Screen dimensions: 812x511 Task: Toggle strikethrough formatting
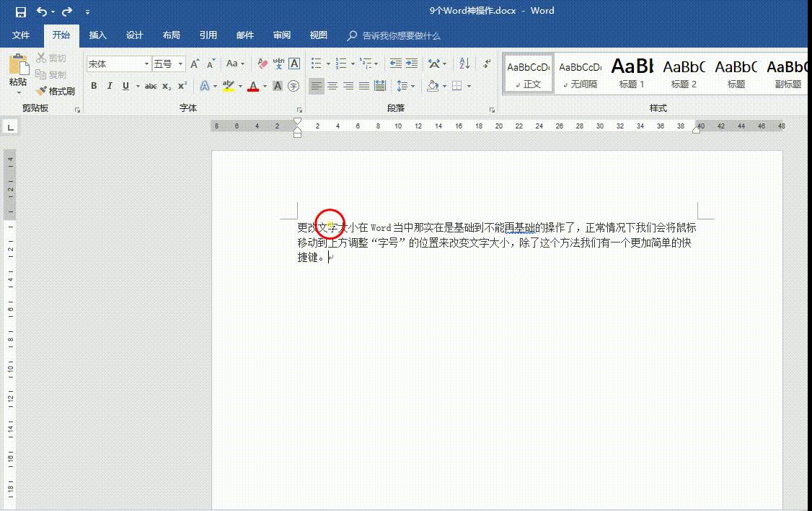click(x=151, y=86)
